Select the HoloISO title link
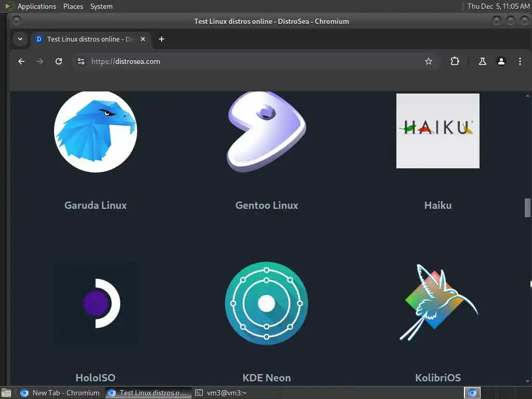532x399 pixels. [96, 378]
